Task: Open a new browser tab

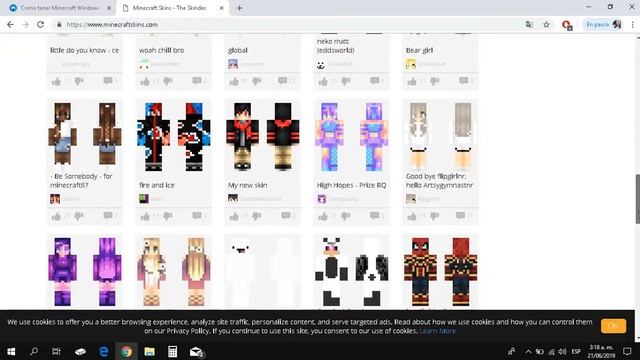Action: click(240, 8)
